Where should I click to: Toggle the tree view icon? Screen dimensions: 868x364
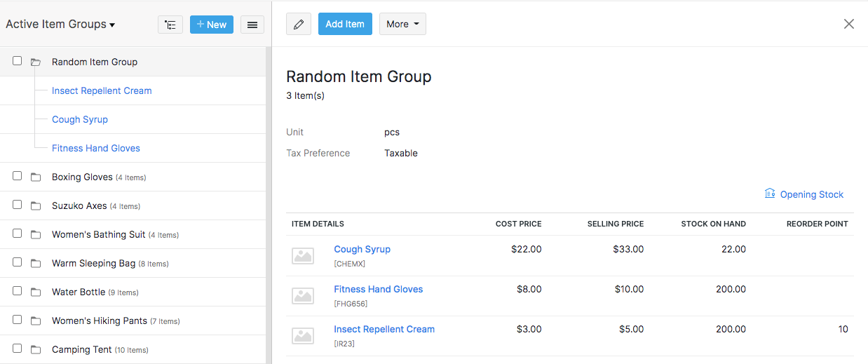(170, 25)
